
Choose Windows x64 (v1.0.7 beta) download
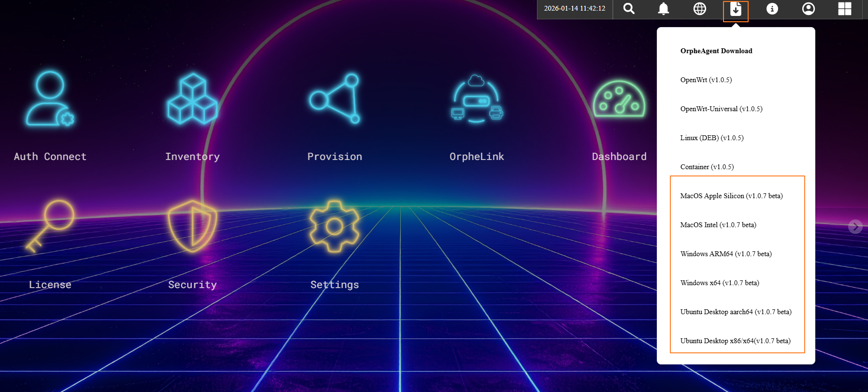coord(720,283)
